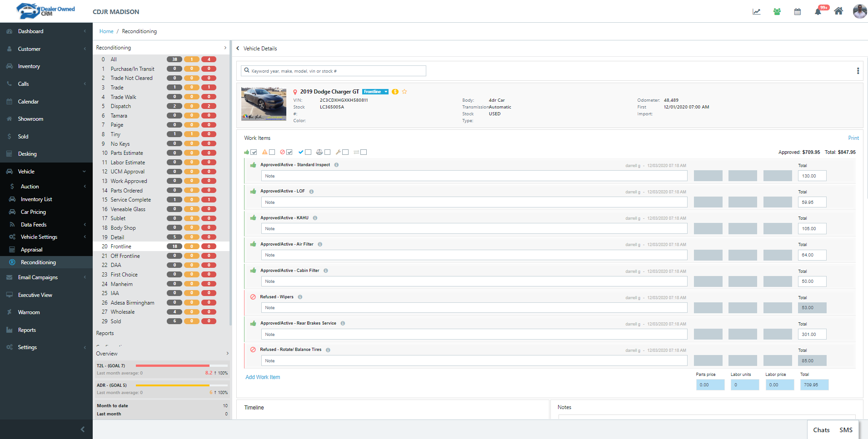
Task: Click the green users group icon
Action: 777,12
